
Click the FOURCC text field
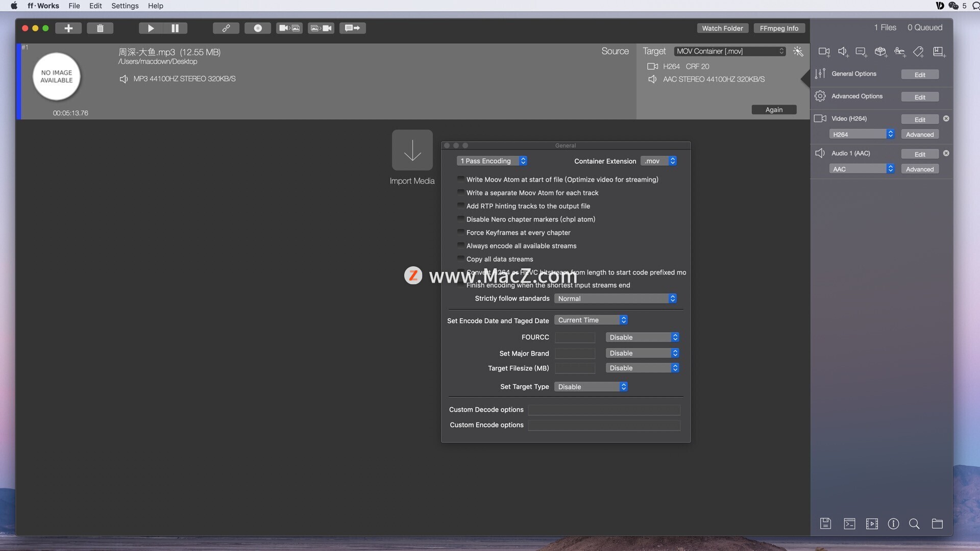[x=575, y=337]
